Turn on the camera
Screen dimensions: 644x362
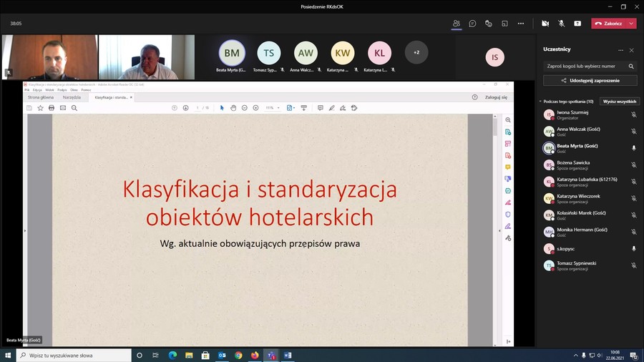[545, 24]
